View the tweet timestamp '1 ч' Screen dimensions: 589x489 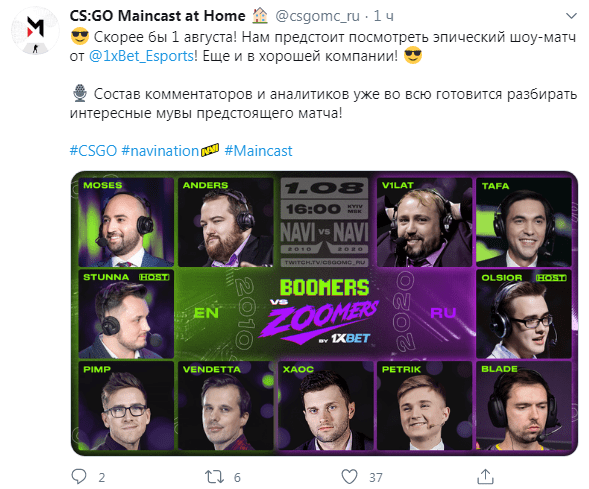tap(384, 16)
